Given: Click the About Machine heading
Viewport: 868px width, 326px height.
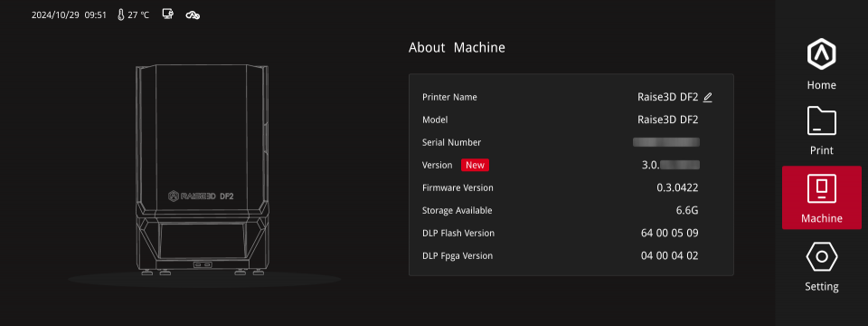Looking at the screenshot, I should (x=457, y=48).
